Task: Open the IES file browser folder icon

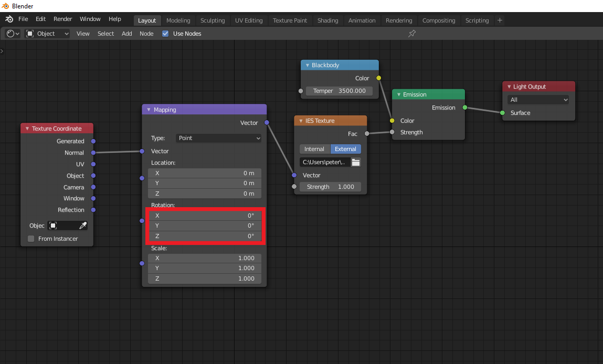Action: point(356,162)
